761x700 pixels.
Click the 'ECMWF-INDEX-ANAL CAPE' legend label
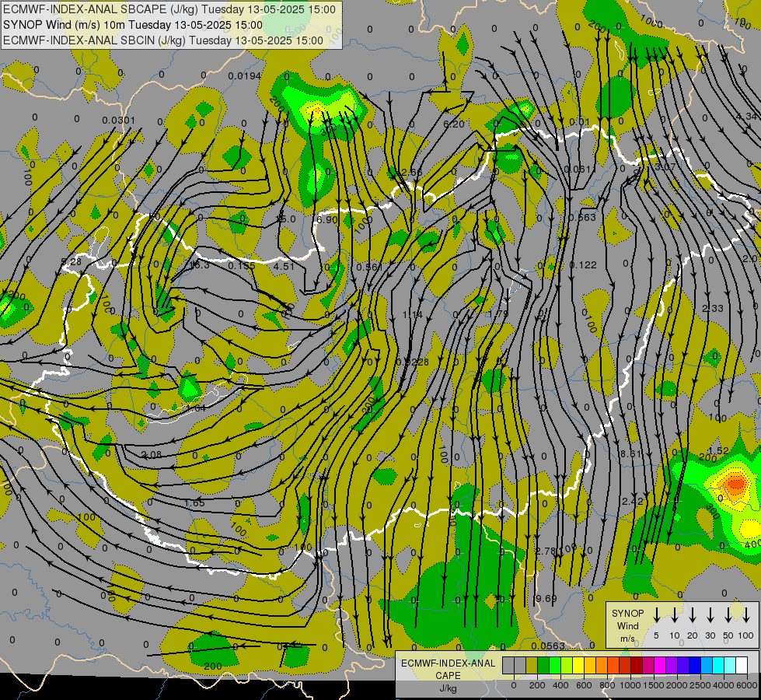pyautogui.click(x=448, y=669)
